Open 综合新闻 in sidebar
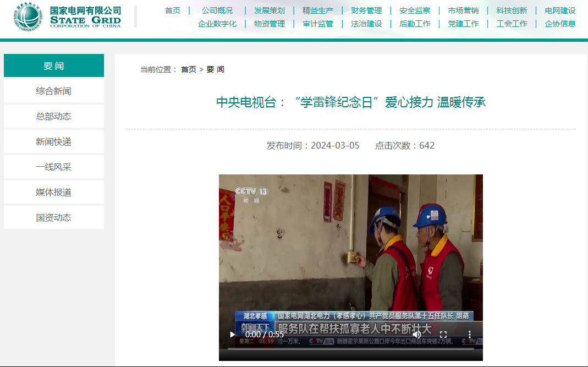The image size is (588, 367). point(53,91)
